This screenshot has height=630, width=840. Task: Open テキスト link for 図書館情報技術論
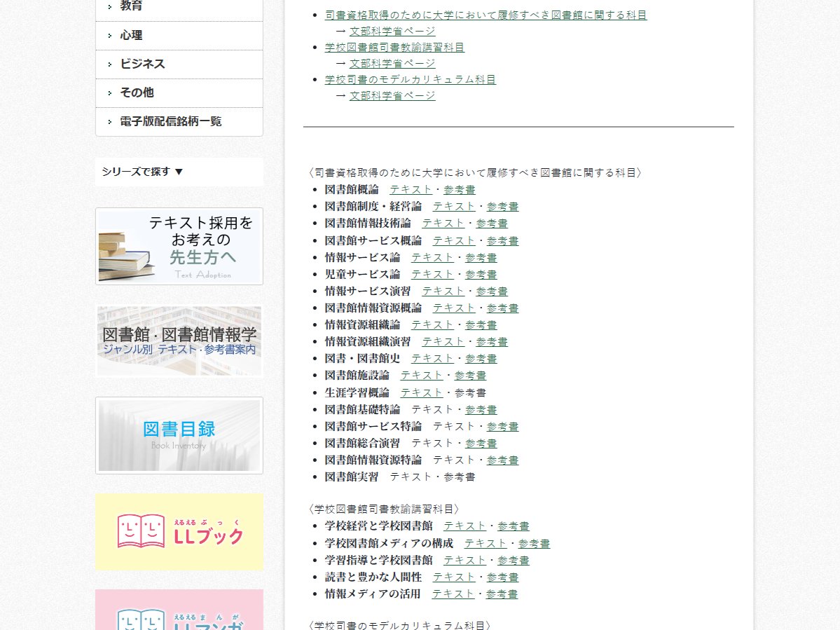coord(443,224)
